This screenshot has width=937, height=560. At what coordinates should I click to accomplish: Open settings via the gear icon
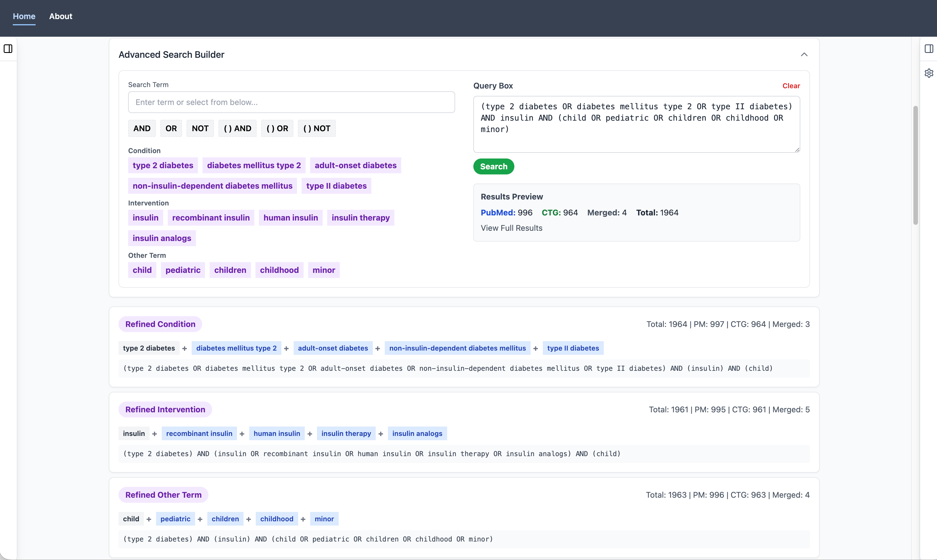[x=929, y=73]
